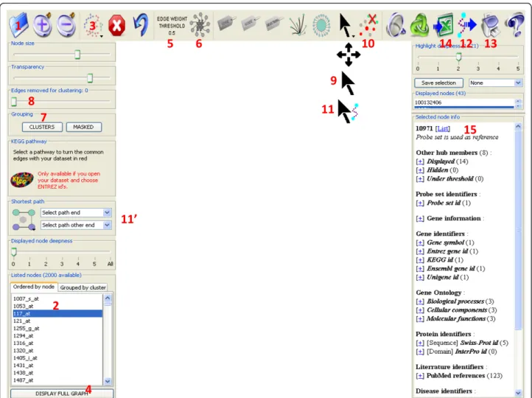Switch to the Grouped by cluster tab
Viewport: 532px width, 398px height.
(x=83, y=287)
